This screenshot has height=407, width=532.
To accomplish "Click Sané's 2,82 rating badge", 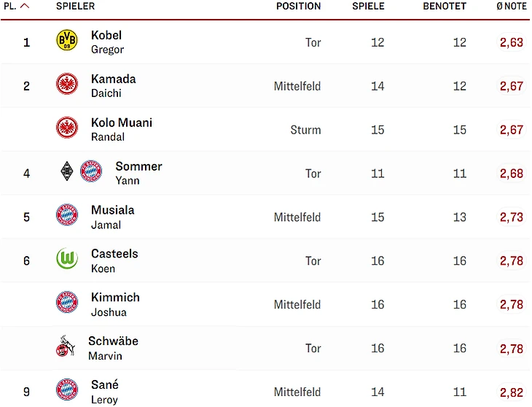I will (x=511, y=392).
